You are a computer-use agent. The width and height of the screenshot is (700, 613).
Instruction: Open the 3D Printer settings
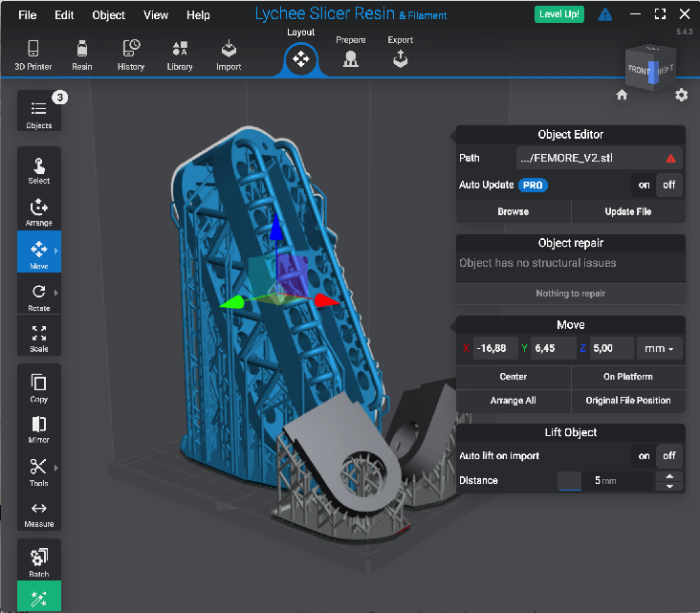click(x=33, y=55)
